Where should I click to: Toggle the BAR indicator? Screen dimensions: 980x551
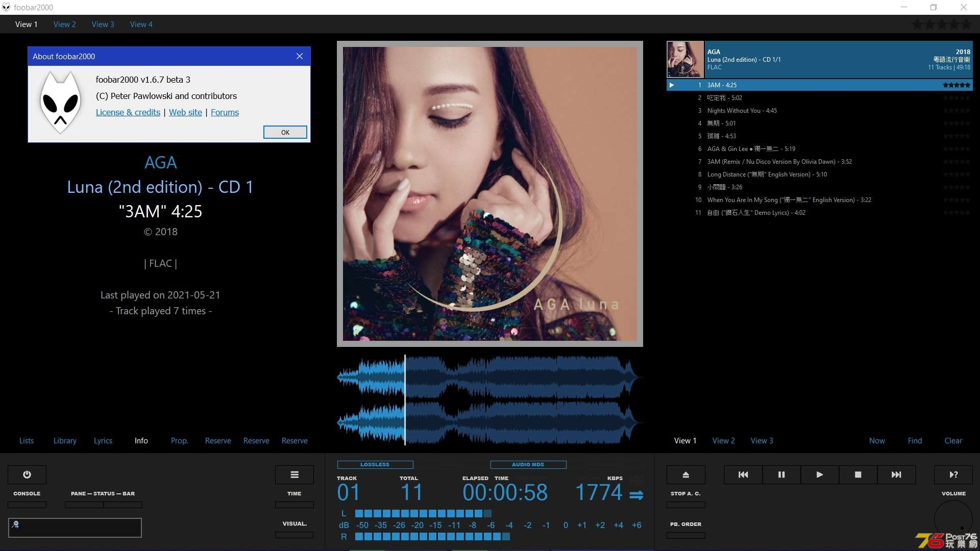(x=123, y=505)
